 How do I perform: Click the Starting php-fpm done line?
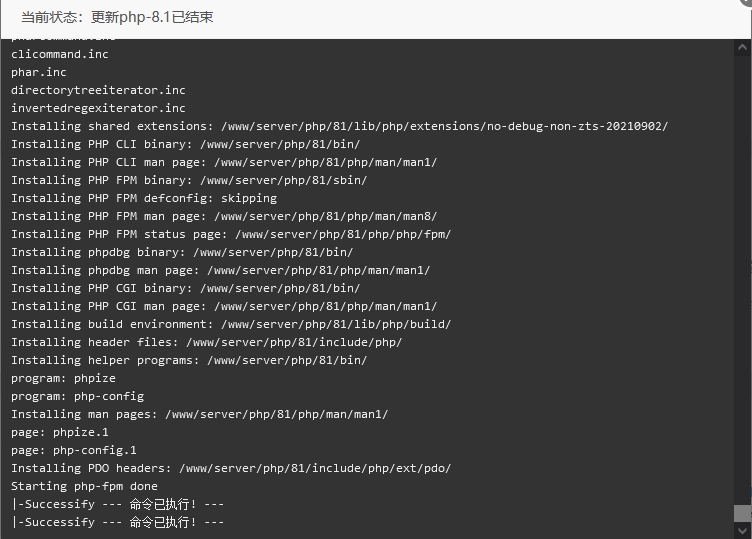coord(84,486)
